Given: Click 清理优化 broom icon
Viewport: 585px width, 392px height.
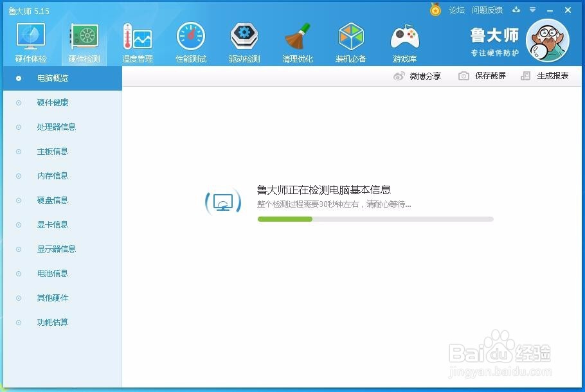Looking at the screenshot, I should pyautogui.click(x=298, y=36).
